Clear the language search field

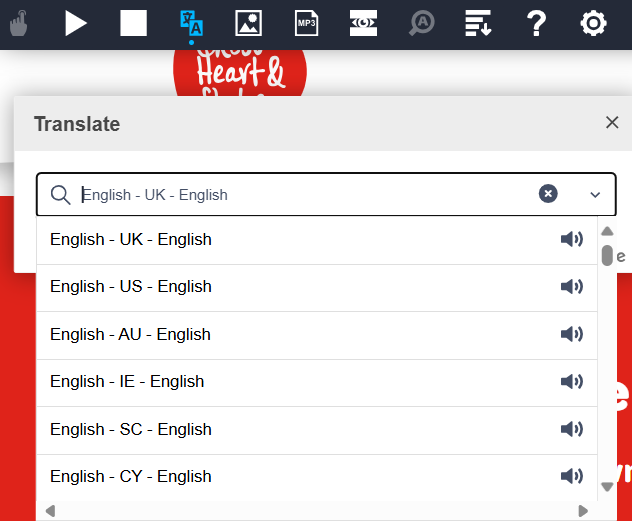coord(548,194)
